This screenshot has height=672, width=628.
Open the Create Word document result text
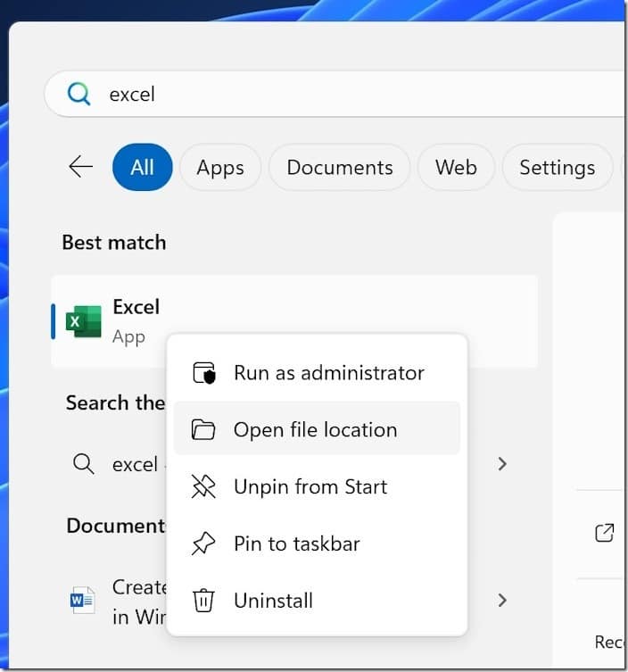(139, 601)
